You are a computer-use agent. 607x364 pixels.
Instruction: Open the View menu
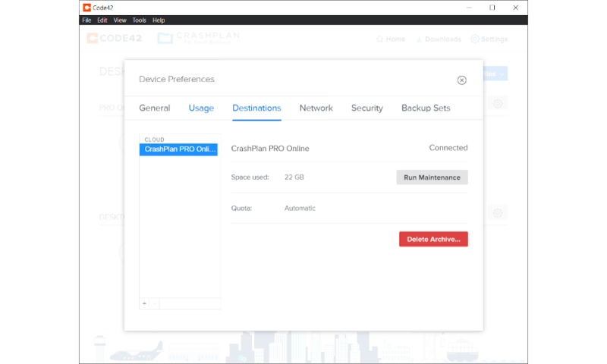pos(120,20)
